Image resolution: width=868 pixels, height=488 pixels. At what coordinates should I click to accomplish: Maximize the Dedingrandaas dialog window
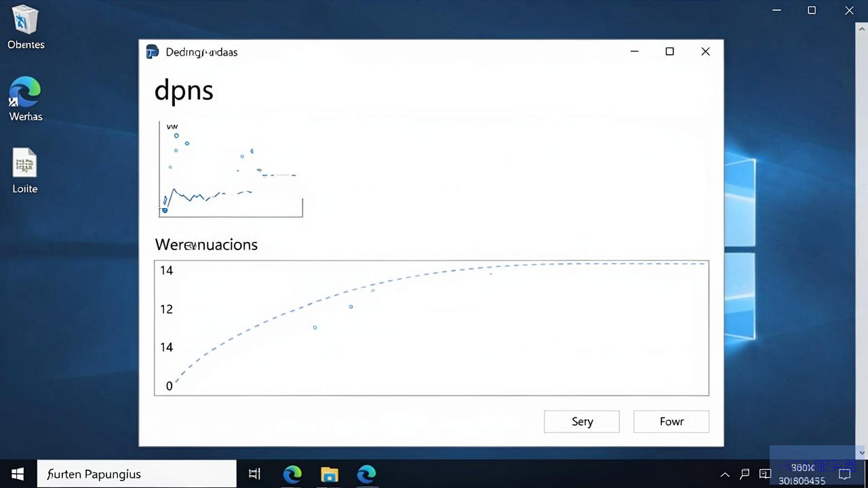669,52
